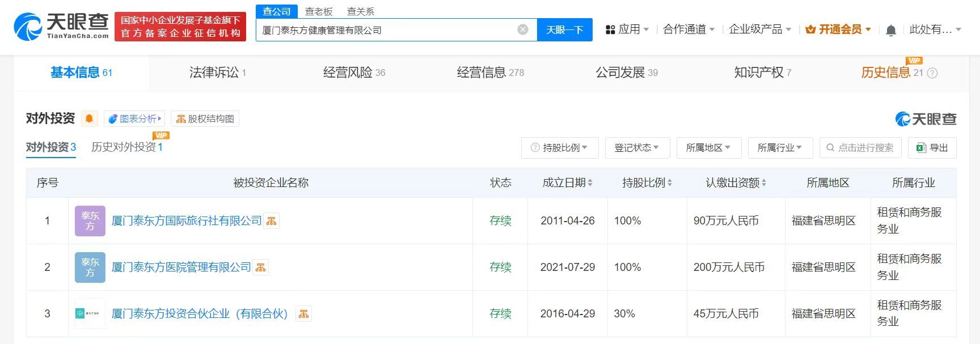Open link 厦门泰东方国际旅行社有限公司
Image resolution: width=980 pixels, height=344 pixels.
(x=187, y=221)
